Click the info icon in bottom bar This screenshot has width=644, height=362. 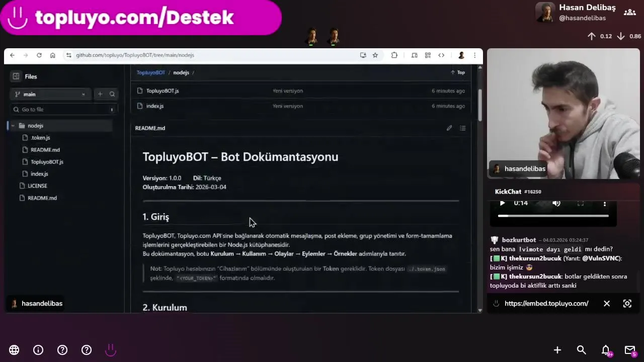click(x=38, y=350)
